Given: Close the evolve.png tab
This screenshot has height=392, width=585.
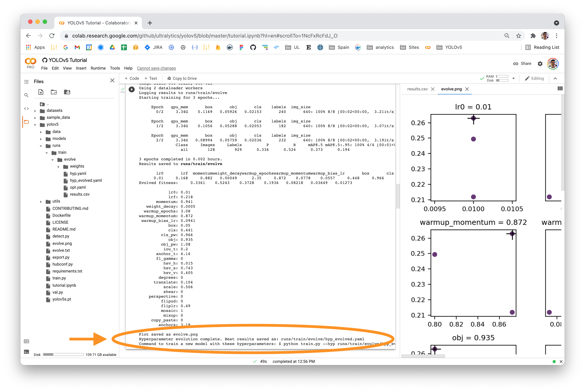Looking at the screenshot, I should pos(467,89).
